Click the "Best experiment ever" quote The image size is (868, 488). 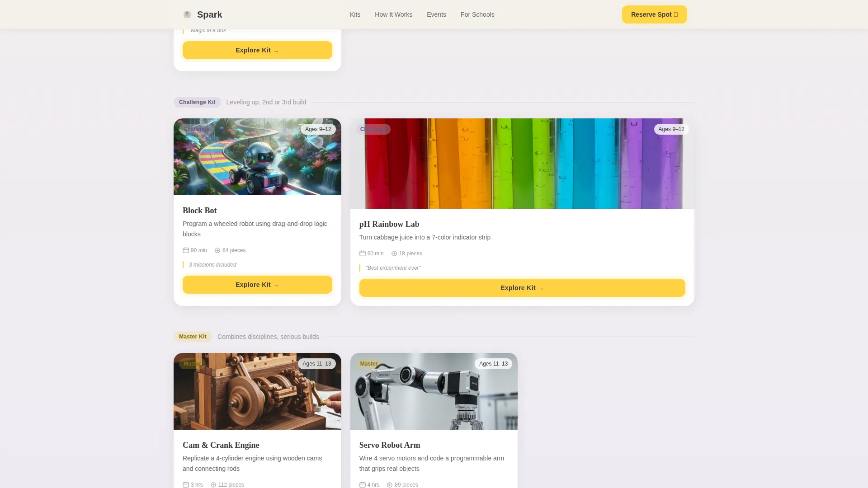[x=393, y=268]
